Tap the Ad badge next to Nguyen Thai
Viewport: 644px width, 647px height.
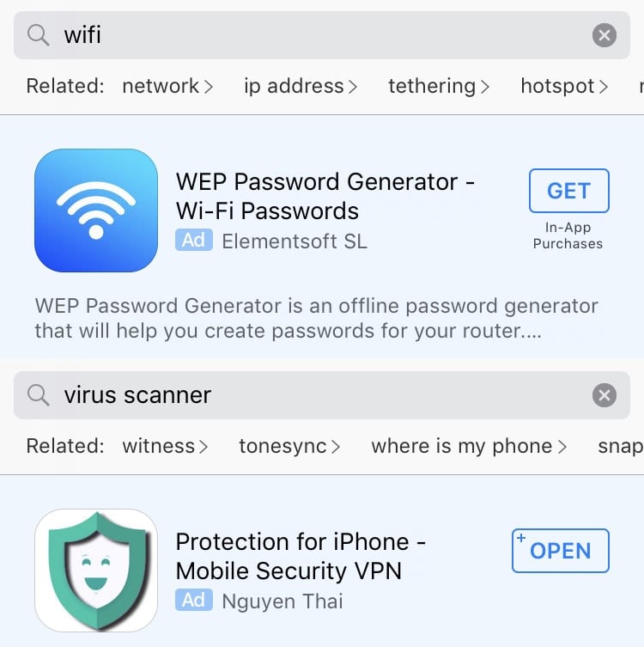(194, 600)
